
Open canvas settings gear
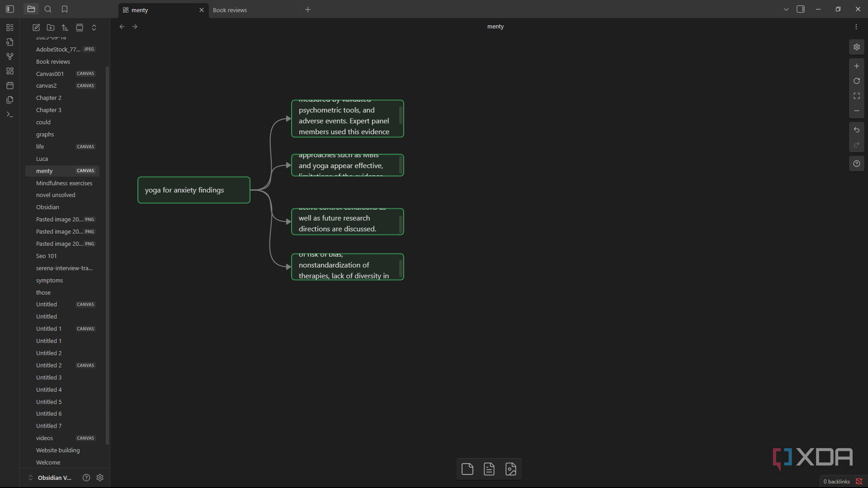pyautogui.click(x=857, y=47)
